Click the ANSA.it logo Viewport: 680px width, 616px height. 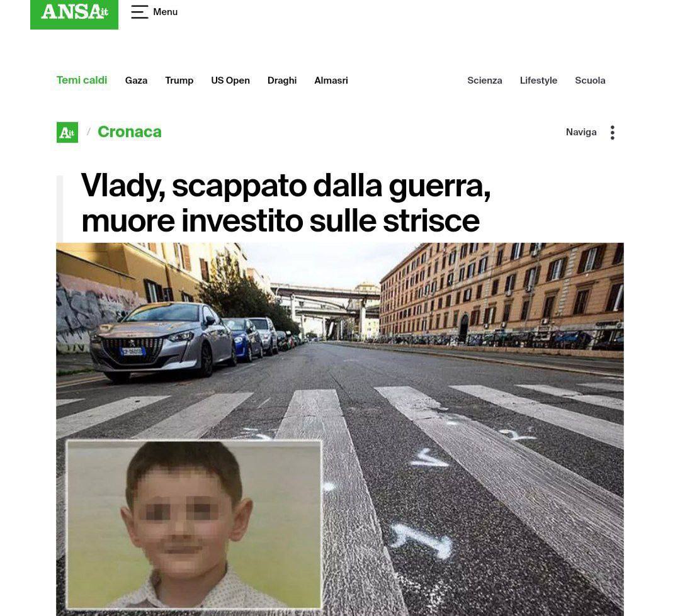point(74,13)
